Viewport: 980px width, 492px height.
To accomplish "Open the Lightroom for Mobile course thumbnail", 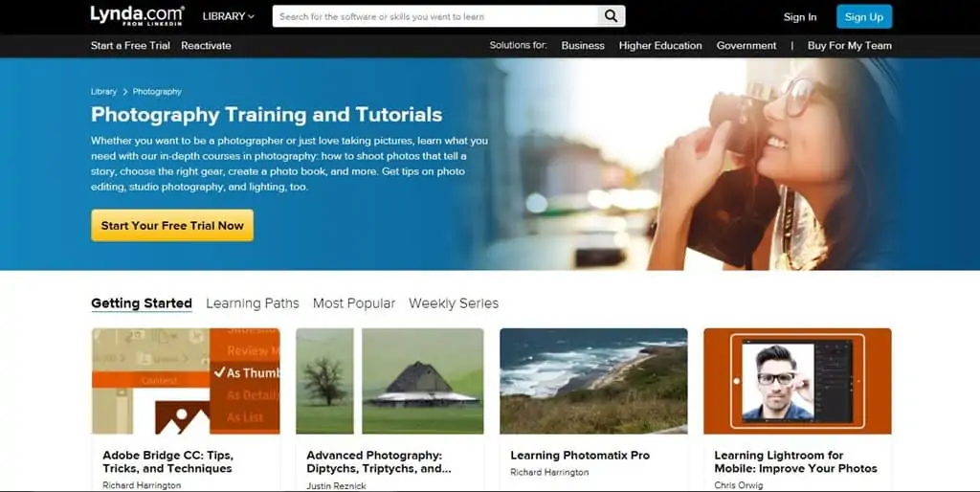I will tap(797, 381).
